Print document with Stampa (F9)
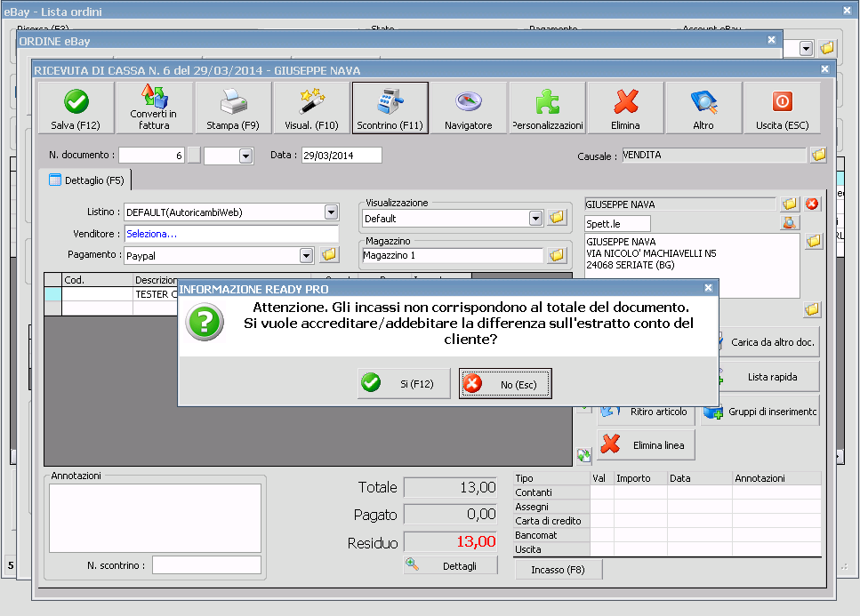The width and height of the screenshot is (860, 616). (233, 108)
